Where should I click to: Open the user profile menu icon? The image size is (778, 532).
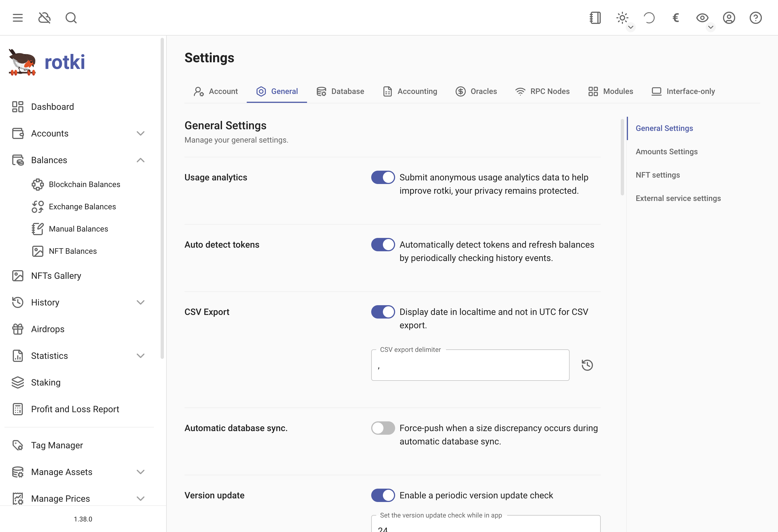[x=729, y=18]
